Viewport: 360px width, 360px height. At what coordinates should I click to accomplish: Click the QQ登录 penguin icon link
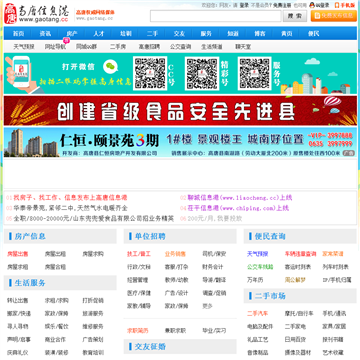pos(319,5)
